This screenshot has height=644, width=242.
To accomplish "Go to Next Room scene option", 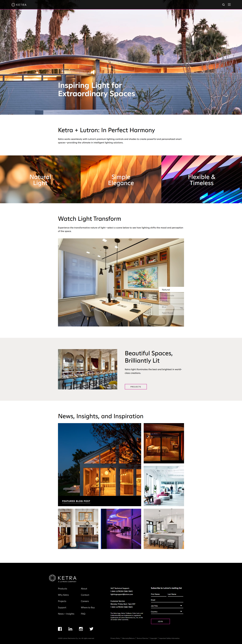I will pyautogui.click(x=171, y=312).
